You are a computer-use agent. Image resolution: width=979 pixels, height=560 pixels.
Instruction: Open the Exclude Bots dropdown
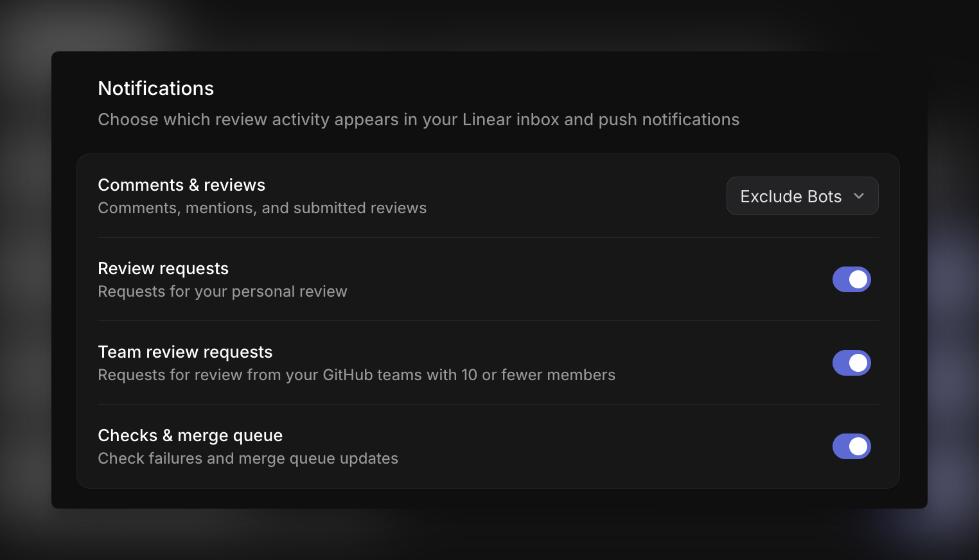[x=802, y=196]
